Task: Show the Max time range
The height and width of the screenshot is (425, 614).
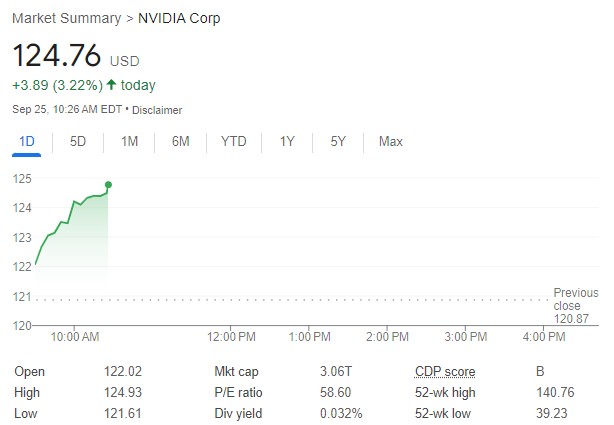Action: (x=390, y=142)
